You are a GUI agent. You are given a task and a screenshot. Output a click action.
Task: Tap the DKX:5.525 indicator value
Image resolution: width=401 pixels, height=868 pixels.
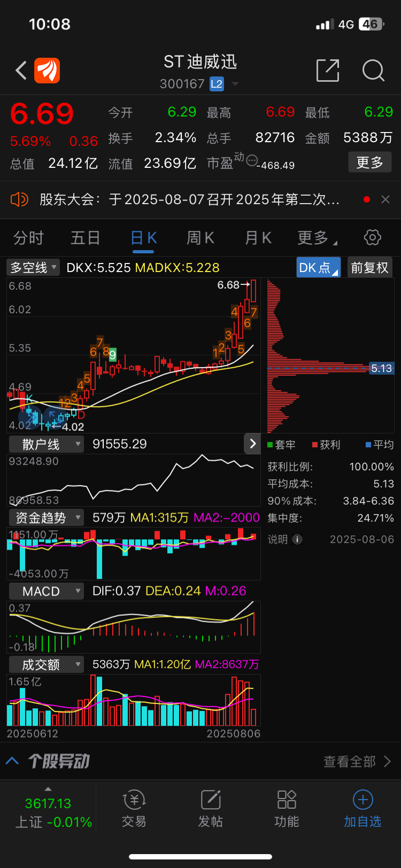[98, 267]
